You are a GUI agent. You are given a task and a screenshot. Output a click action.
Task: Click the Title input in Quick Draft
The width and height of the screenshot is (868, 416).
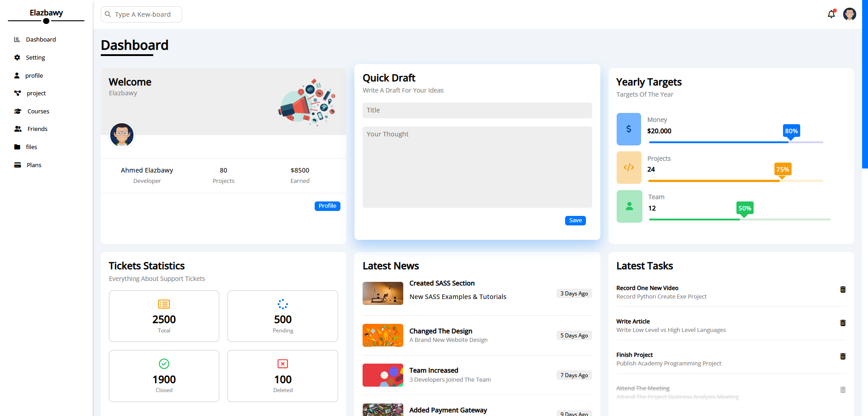pyautogui.click(x=477, y=110)
